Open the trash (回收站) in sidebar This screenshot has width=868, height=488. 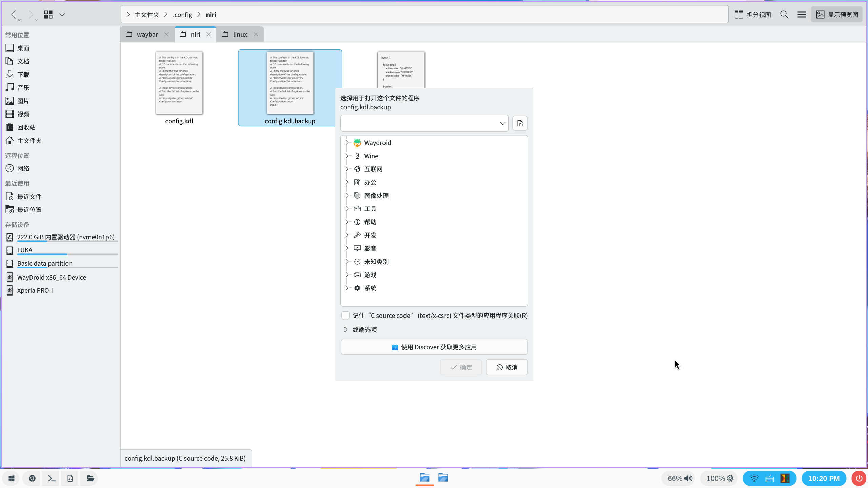[x=26, y=127]
